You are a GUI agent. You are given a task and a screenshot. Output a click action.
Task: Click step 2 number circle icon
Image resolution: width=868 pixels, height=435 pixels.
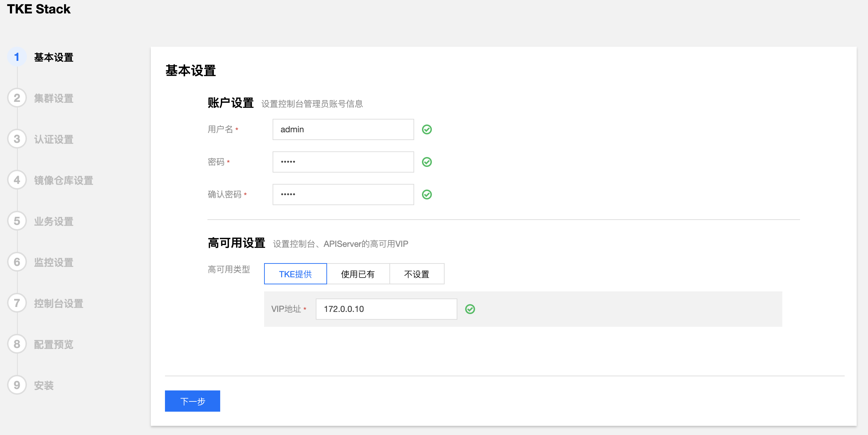[x=17, y=98]
